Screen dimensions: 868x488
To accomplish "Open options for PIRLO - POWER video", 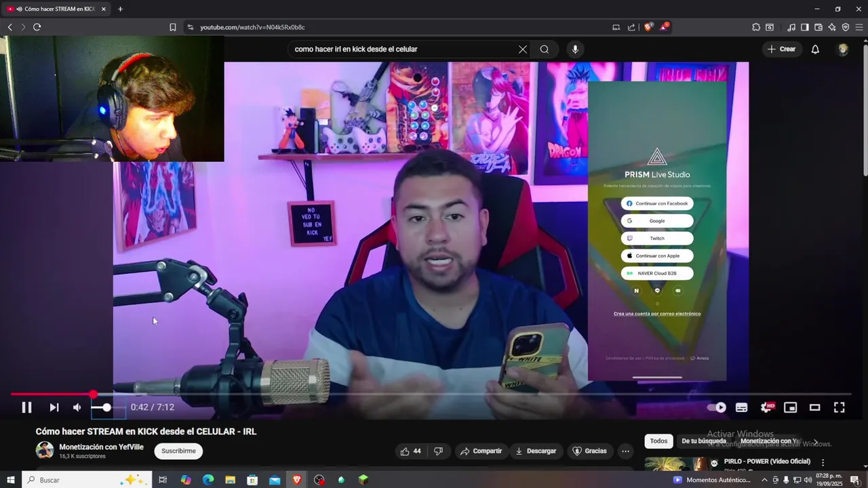I will [x=823, y=463].
